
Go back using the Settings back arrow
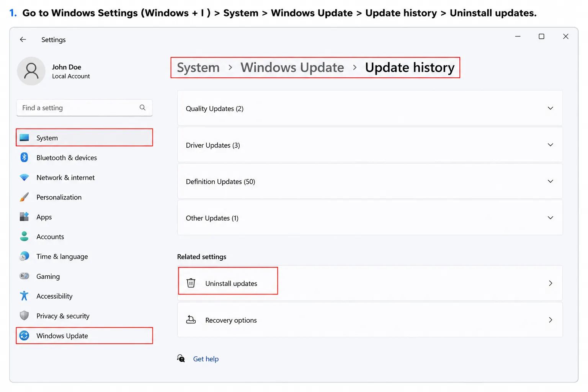coord(23,39)
